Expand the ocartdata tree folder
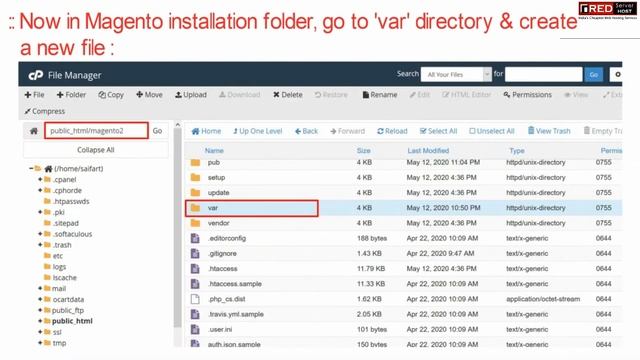Viewport: 640px width, 360px height. pyautogui.click(x=40, y=299)
